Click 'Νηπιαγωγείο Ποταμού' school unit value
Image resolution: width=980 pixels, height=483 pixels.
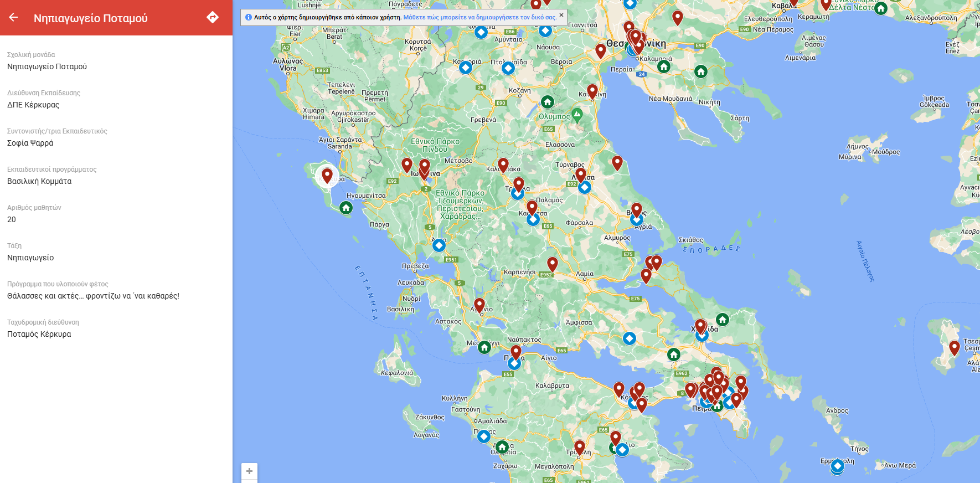47,66
